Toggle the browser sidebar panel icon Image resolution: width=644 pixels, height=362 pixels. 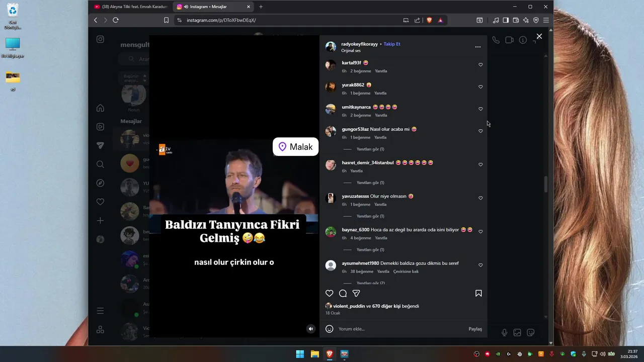(506, 20)
